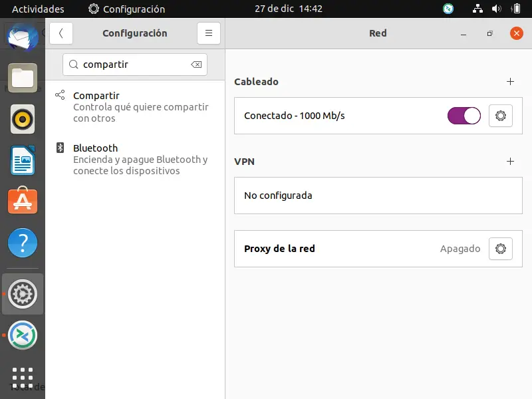532x399 pixels.
Task: Open LibreOffice Writer from the dock
Action: (22, 160)
